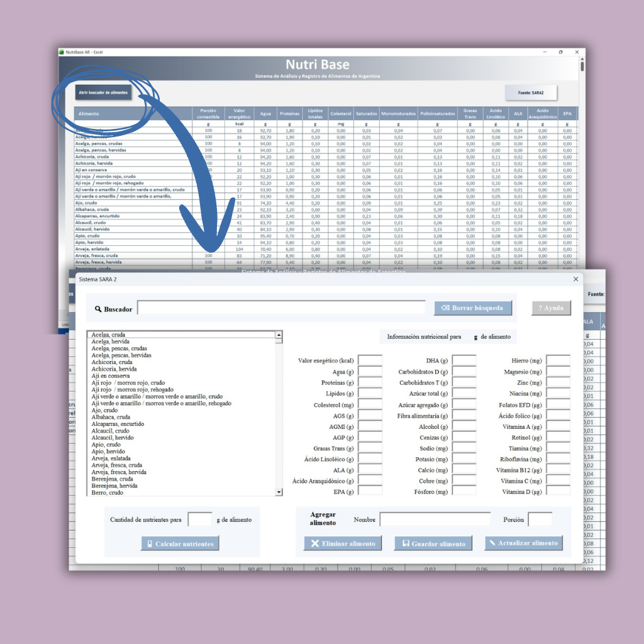Click the Borrar búsqueda button
The image size is (644, 644).
473,308
